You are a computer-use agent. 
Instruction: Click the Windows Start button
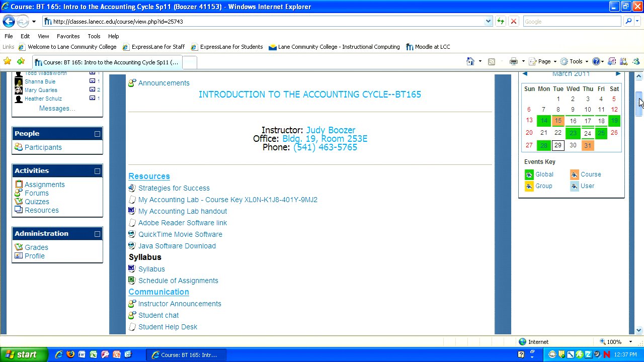[x=24, y=354]
